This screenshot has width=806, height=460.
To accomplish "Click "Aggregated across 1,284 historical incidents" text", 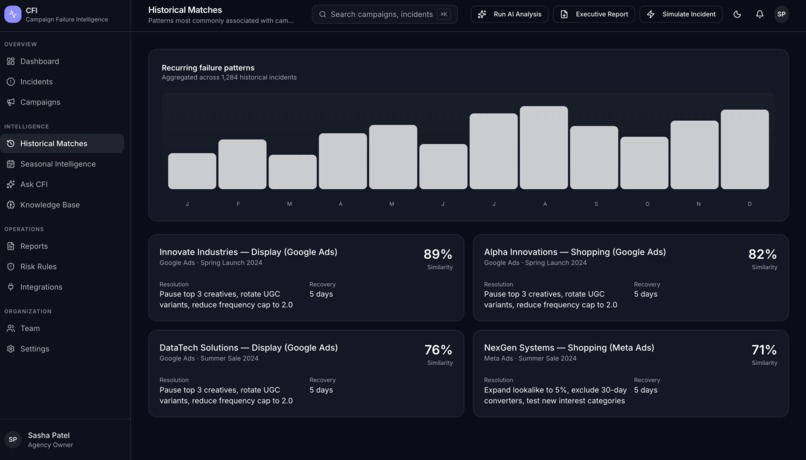I will click(x=229, y=78).
